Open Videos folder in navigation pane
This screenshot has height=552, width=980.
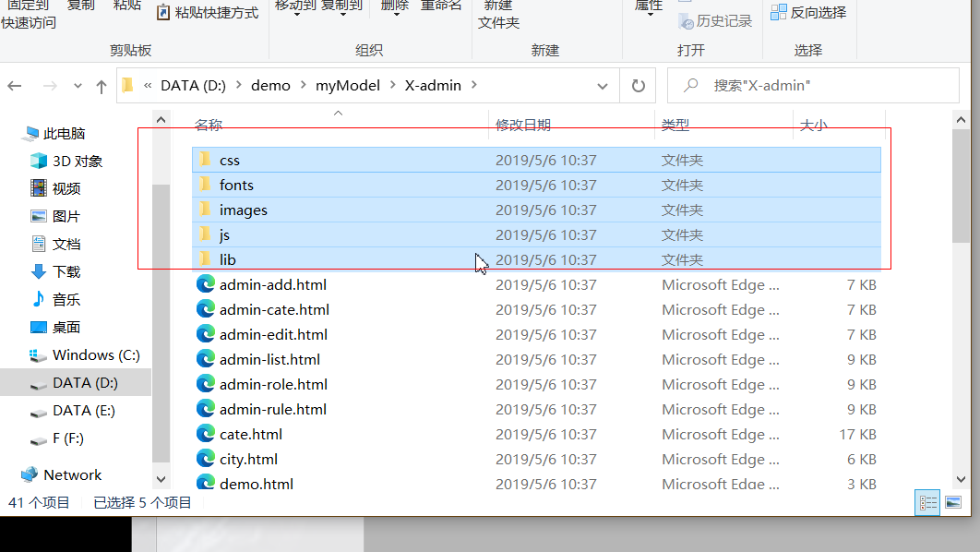55,189
